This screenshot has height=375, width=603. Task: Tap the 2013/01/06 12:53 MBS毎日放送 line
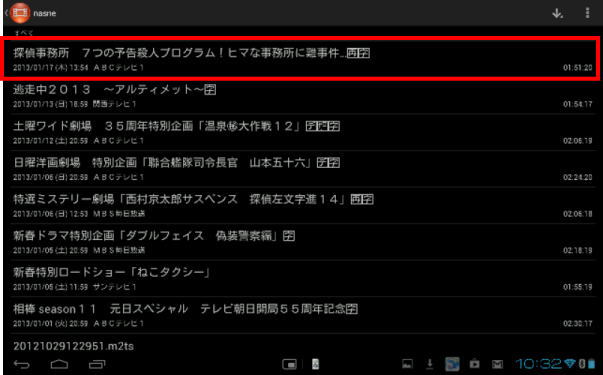click(79, 214)
